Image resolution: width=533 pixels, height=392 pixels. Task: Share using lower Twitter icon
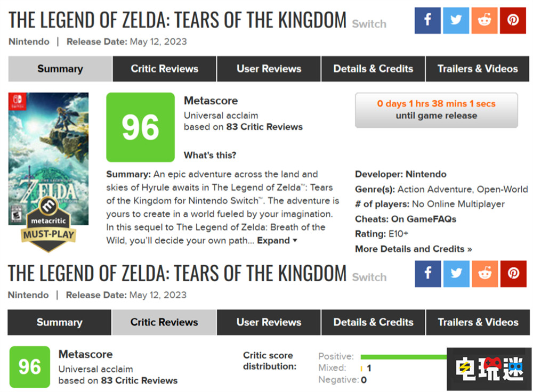456,274
